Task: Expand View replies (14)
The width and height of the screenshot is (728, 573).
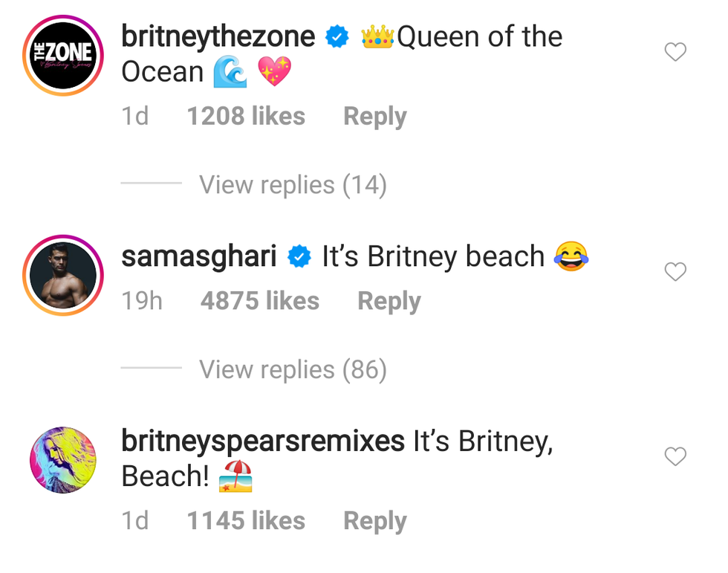Action: tap(293, 185)
